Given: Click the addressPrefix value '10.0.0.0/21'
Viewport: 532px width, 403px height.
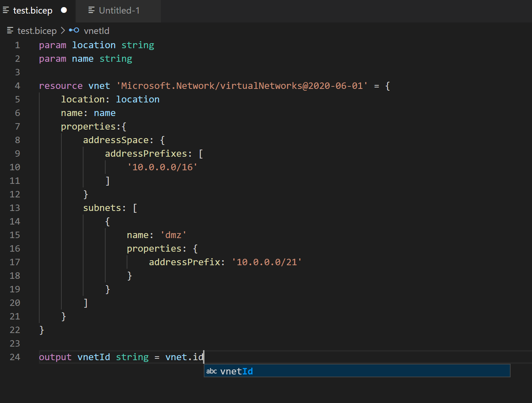Looking at the screenshot, I should pyautogui.click(x=266, y=262).
